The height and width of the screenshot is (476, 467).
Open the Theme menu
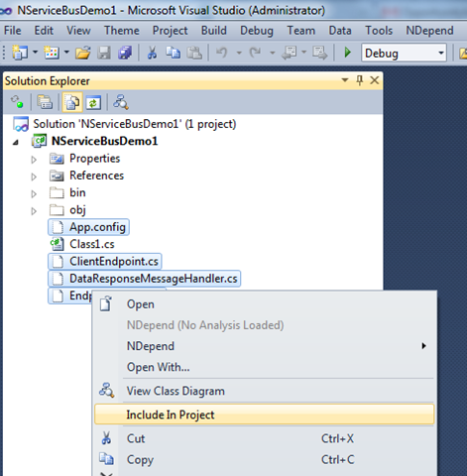tap(122, 31)
